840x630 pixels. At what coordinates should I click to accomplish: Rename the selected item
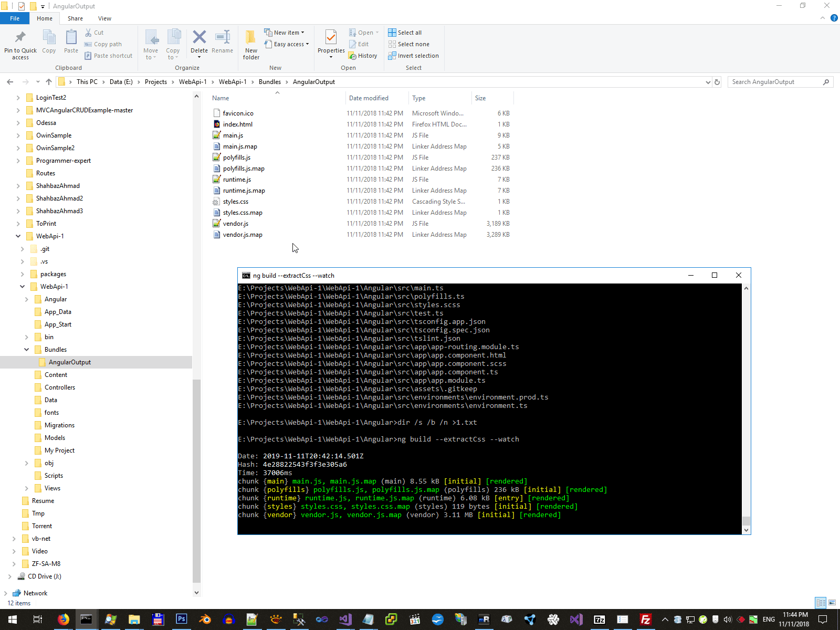(x=223, y=42)
